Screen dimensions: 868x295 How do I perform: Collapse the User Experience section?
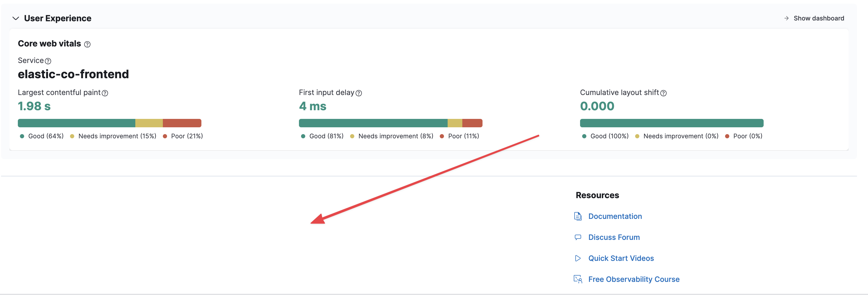pos(15,19)
